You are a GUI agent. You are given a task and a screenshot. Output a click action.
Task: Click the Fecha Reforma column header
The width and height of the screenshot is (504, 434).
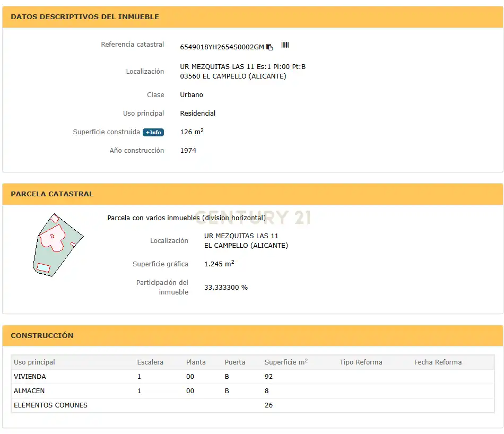tap(438, 362)
